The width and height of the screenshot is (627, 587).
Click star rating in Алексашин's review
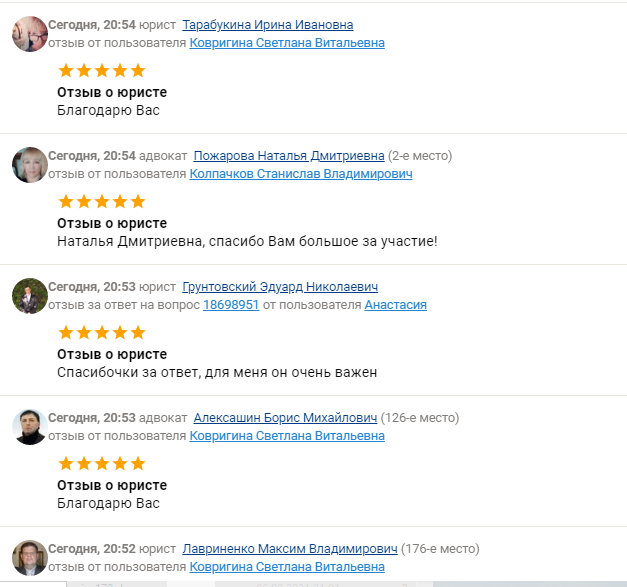click(x=101, y=464)
